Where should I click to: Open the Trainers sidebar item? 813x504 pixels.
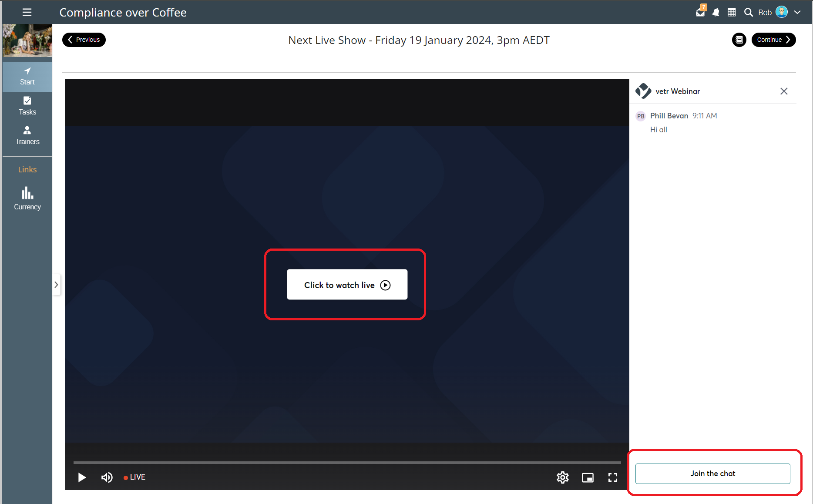tap(27, 136)
